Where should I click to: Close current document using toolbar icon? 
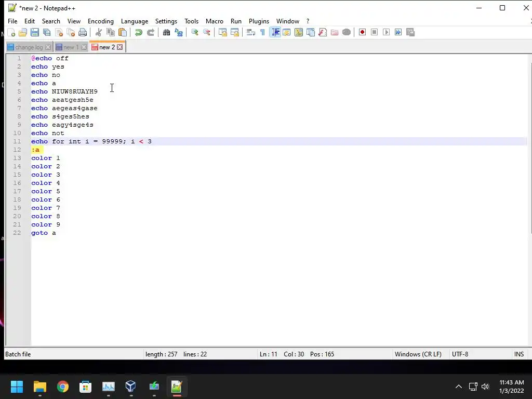(59, 32)
